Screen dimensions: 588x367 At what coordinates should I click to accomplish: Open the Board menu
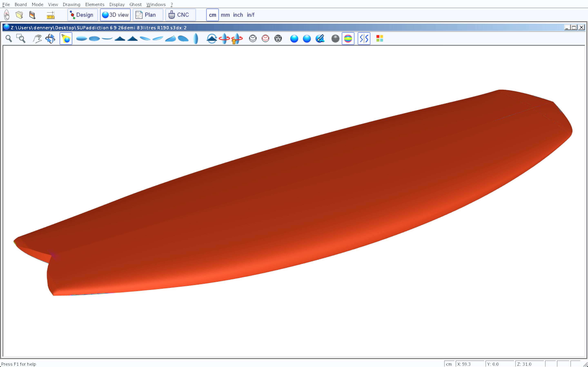point(21,4)
